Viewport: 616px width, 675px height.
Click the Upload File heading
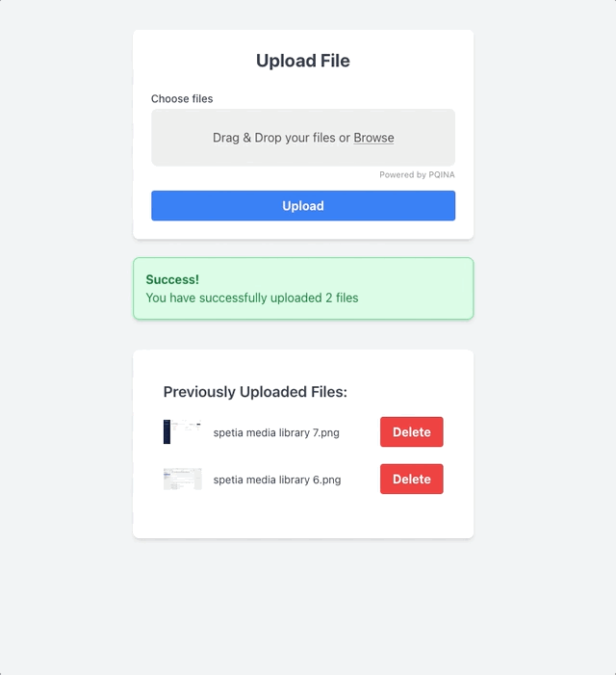point(302,61)
